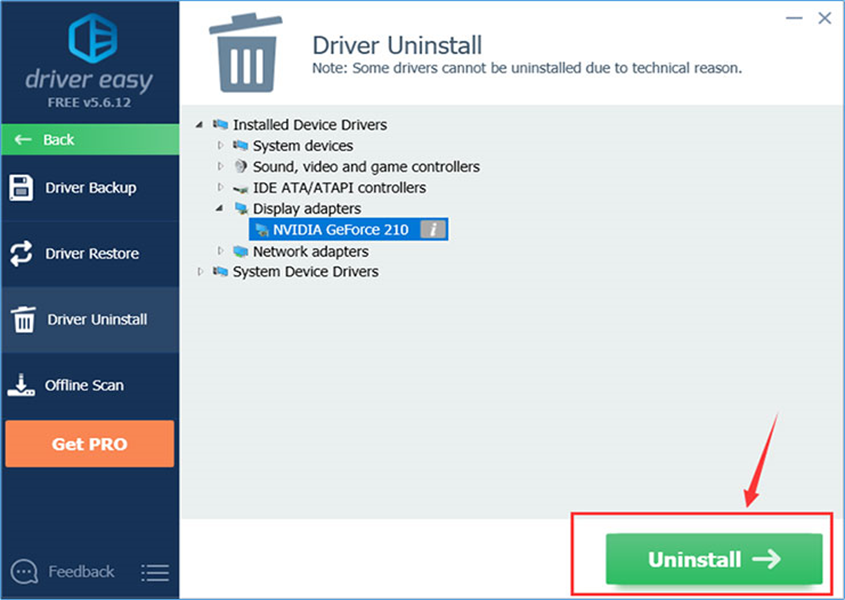Screen dimensions: 845x600
Task: Click the Driver Uninstall trash can icon in sidebar
Action: [x=23, y=319]
